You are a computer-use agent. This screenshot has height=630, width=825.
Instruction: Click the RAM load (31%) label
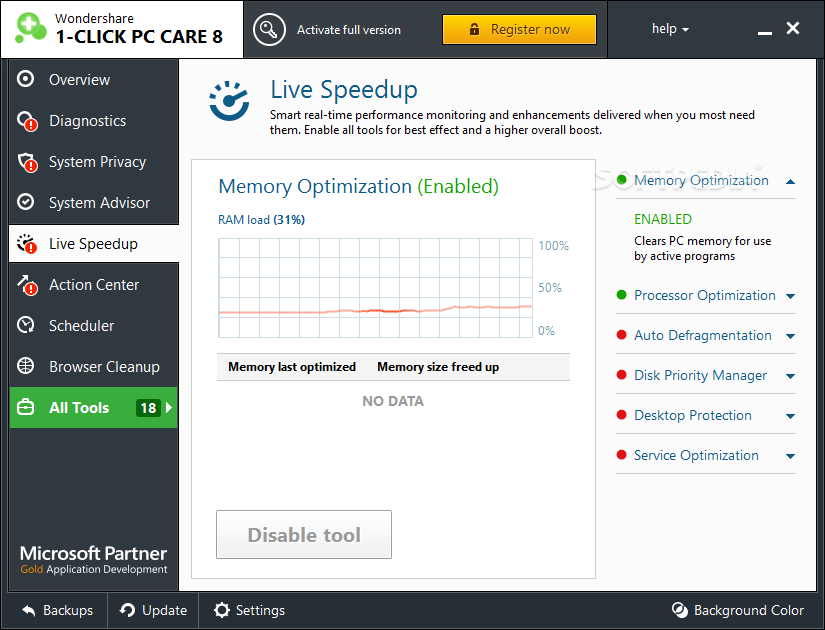(x=261, y=219)
